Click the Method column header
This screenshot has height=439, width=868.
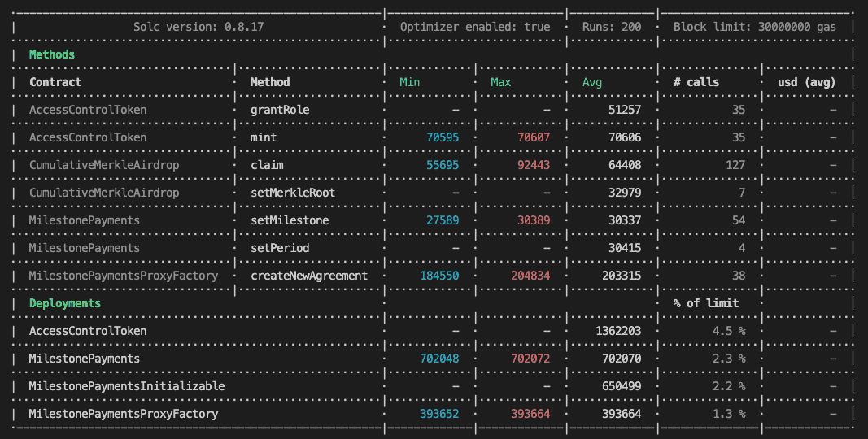click(269, 82)
